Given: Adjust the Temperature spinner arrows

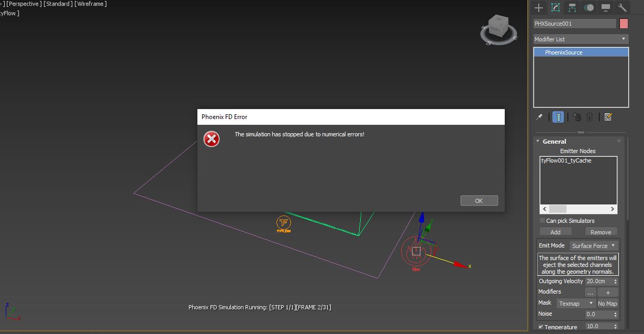Looking at the screenshot, I should pyautogui.click(x=615, y=327).
